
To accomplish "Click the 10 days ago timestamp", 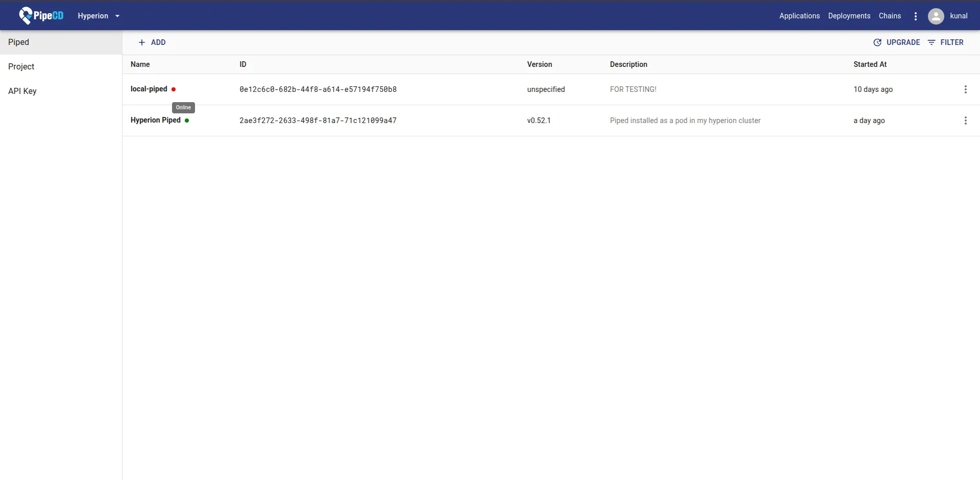I will [x=873, y=89].
